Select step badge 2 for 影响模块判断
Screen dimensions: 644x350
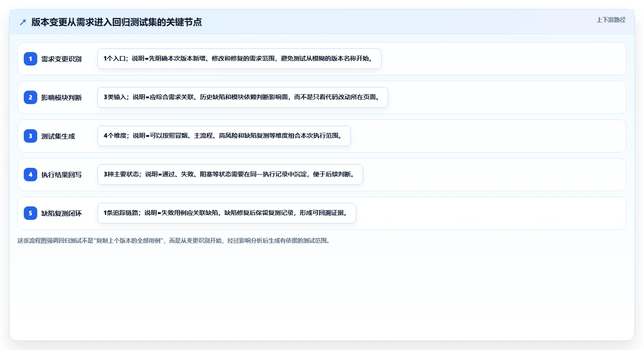tap(31, 97)
